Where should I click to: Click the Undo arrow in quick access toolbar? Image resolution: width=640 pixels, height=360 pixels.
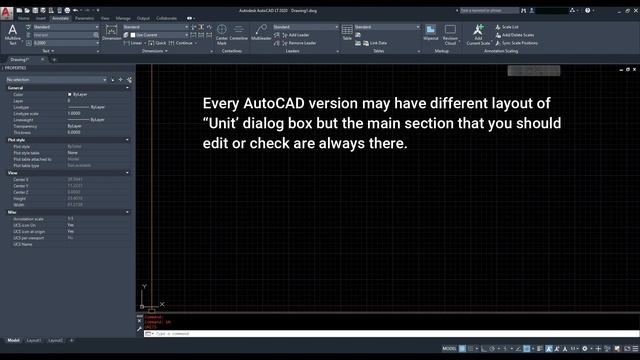76,10
